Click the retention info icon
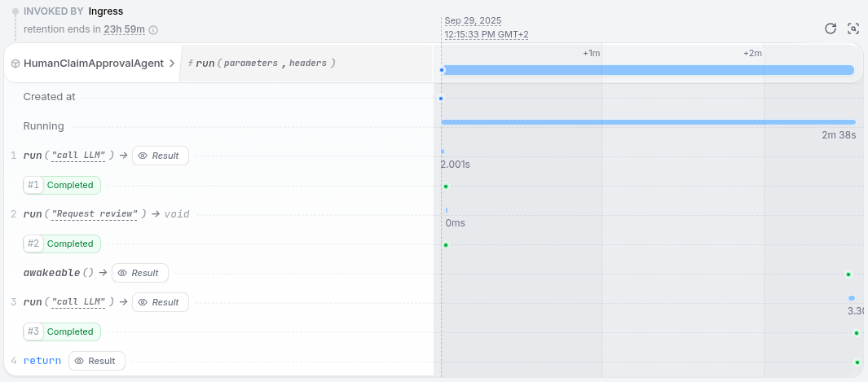 153,30
